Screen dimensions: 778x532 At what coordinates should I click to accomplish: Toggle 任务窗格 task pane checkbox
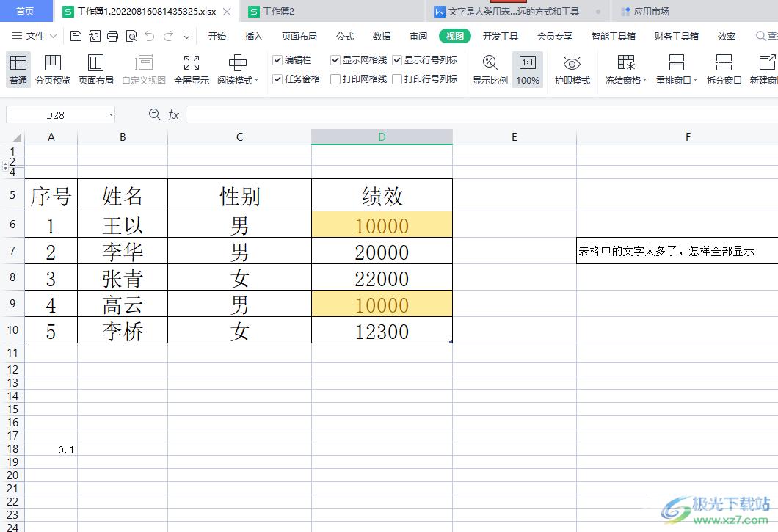278,79
